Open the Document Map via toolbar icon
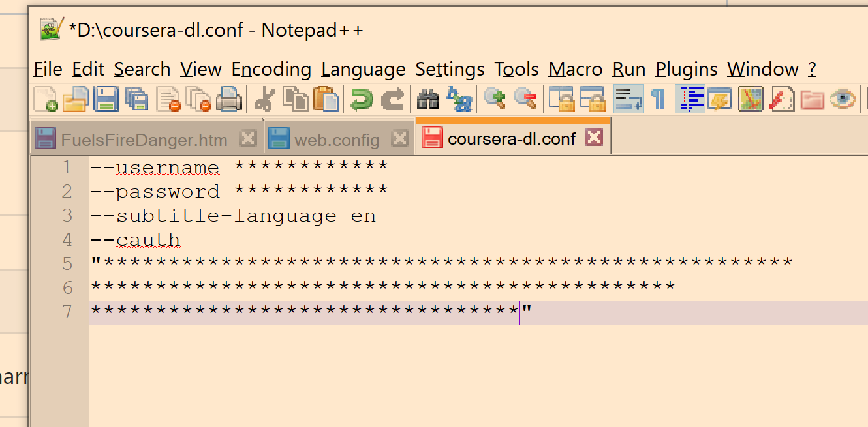868x427 pixels. pyautogui.click(x=751, y=99)
